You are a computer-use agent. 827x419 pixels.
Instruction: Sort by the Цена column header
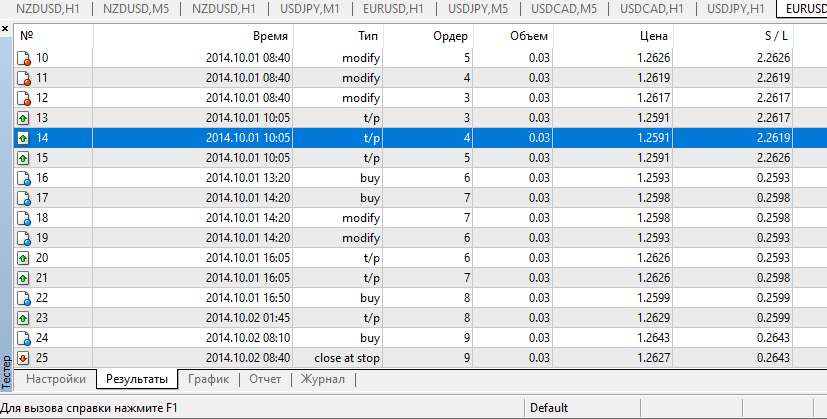click(613, 36)
